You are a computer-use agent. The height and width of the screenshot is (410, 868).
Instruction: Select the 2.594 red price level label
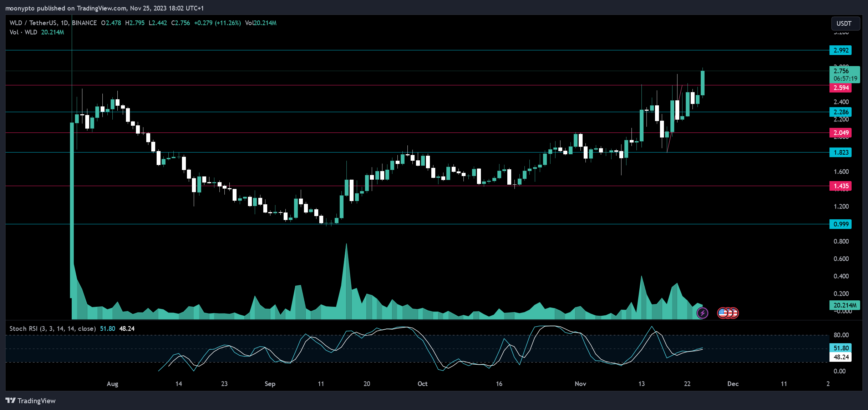841,88
